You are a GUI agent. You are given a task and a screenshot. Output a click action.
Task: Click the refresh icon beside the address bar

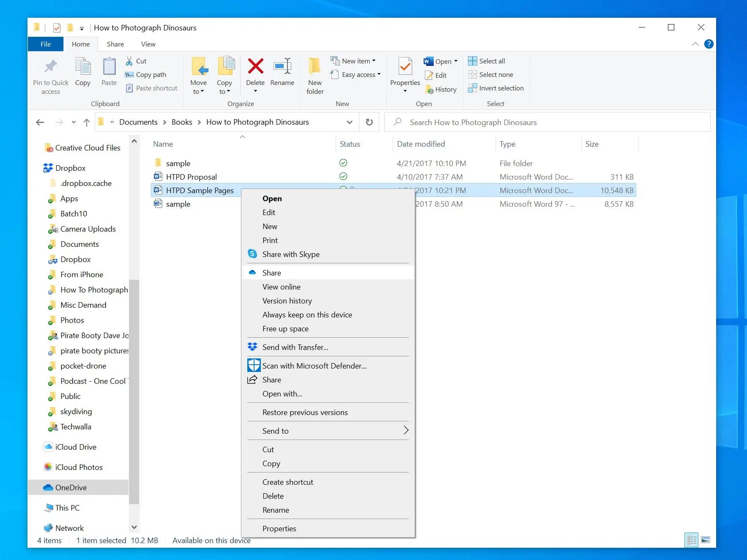(369, 122)
